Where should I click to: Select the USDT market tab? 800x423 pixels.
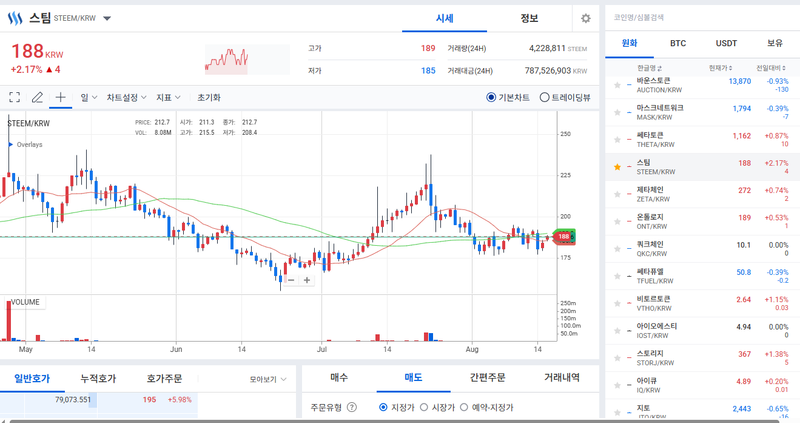pyautogui.click(x=726, y=43)
